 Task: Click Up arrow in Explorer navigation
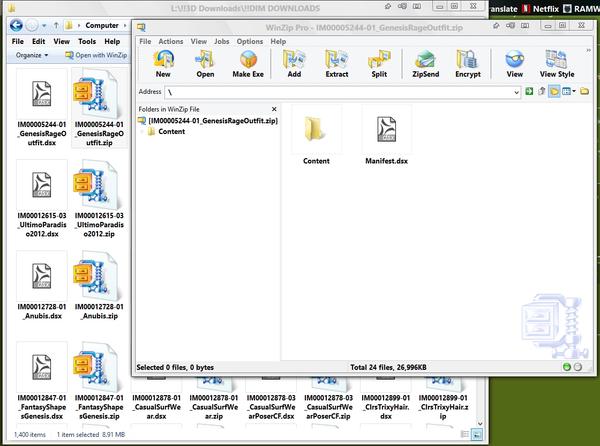click(56, 25)
